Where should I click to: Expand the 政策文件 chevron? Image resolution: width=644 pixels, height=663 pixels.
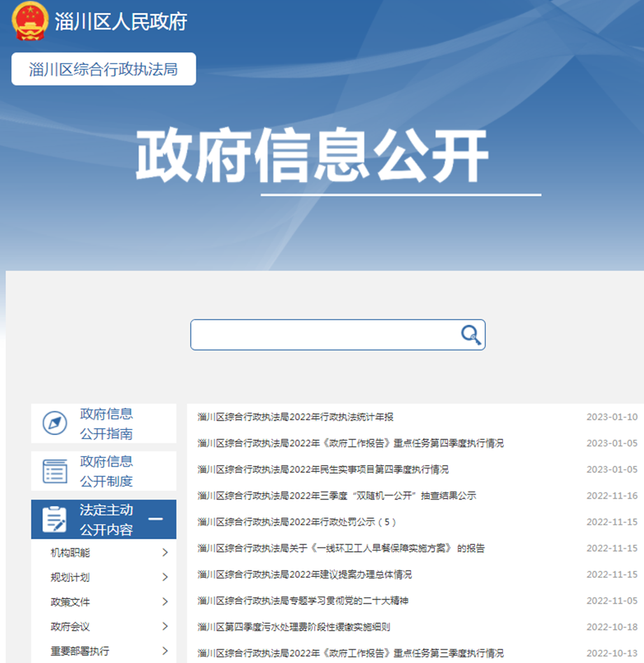165,601
